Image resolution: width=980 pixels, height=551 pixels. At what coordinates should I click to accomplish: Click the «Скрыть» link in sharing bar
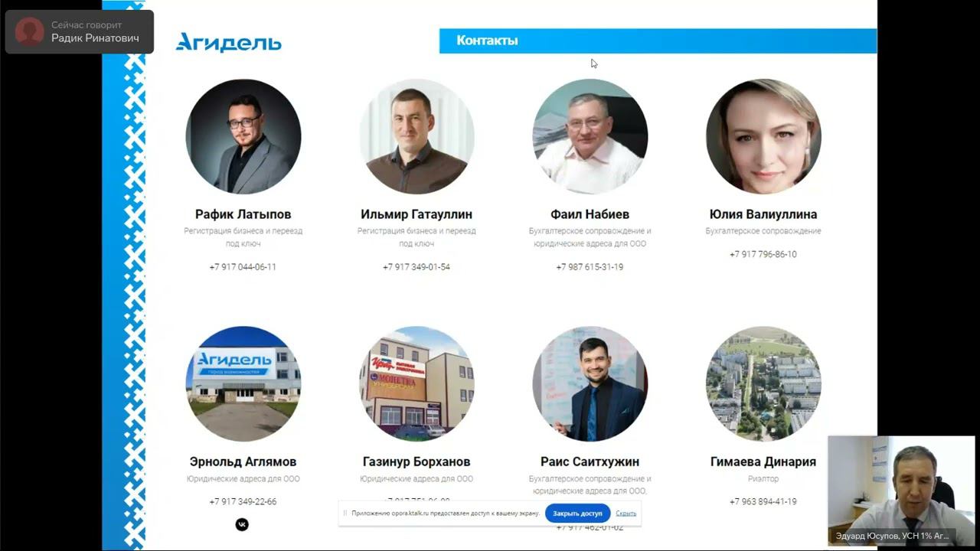tap(626, 514)
